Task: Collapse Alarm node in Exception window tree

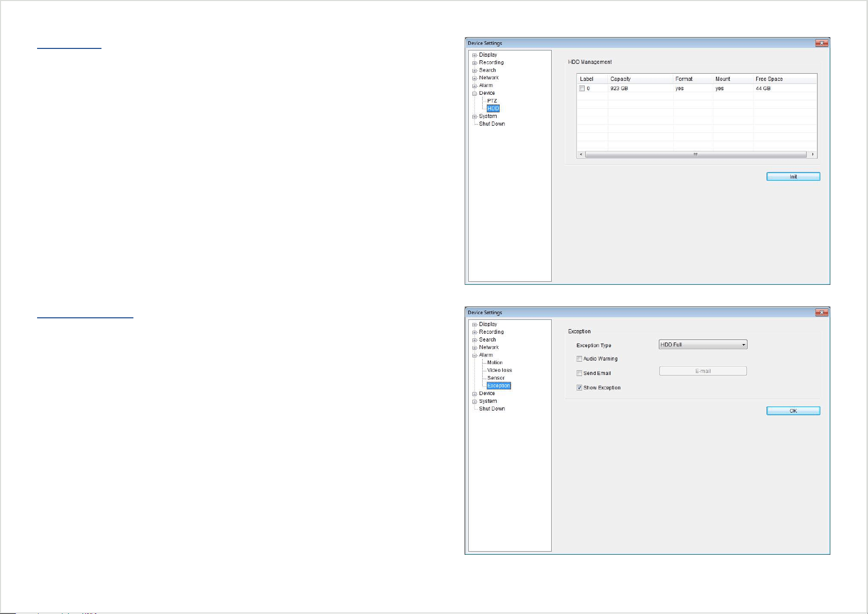Action: (474, 355)
